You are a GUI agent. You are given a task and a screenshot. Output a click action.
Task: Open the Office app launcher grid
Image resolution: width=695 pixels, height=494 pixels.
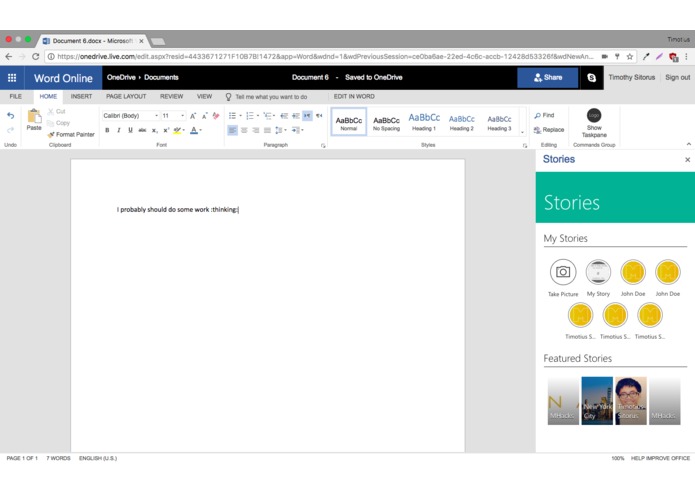click(x=12, y=78)
